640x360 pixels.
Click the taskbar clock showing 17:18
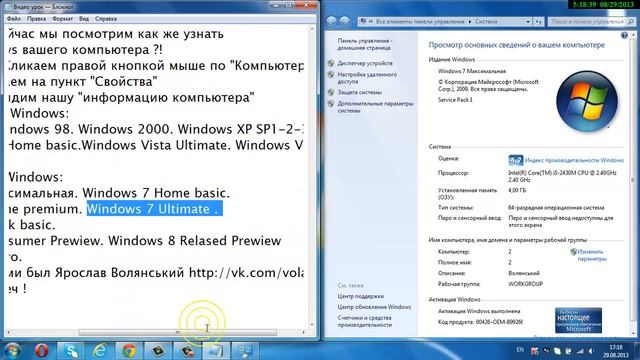[x=616, y=351]
